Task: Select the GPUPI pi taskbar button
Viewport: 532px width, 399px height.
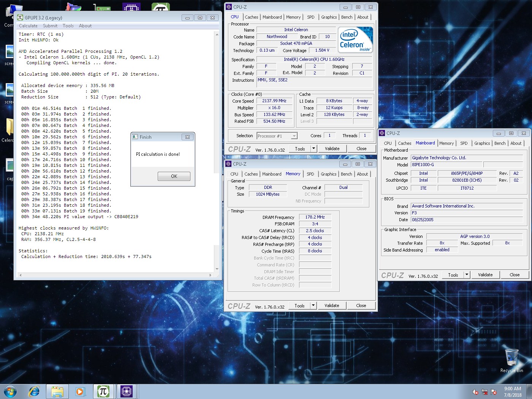Action: [x=103, y=391]
